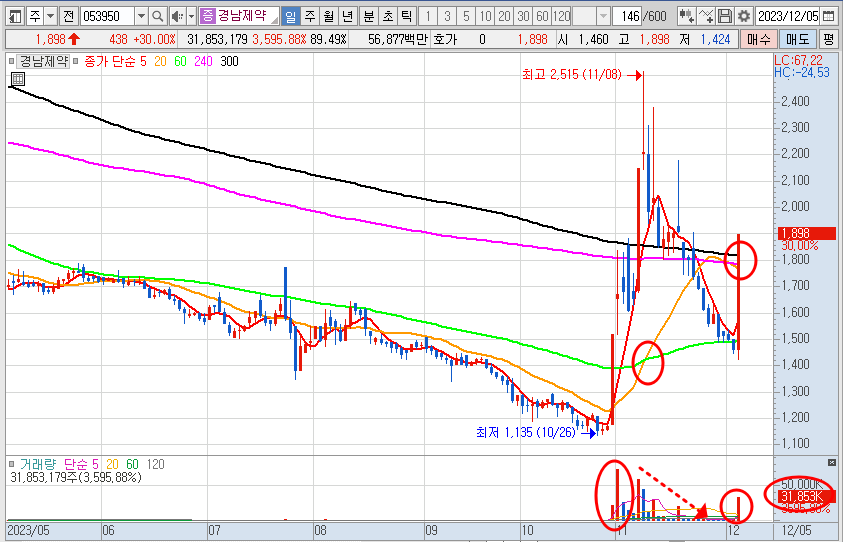
Task: Select the 틱 (tick) period tab
Action: [406, 16]
